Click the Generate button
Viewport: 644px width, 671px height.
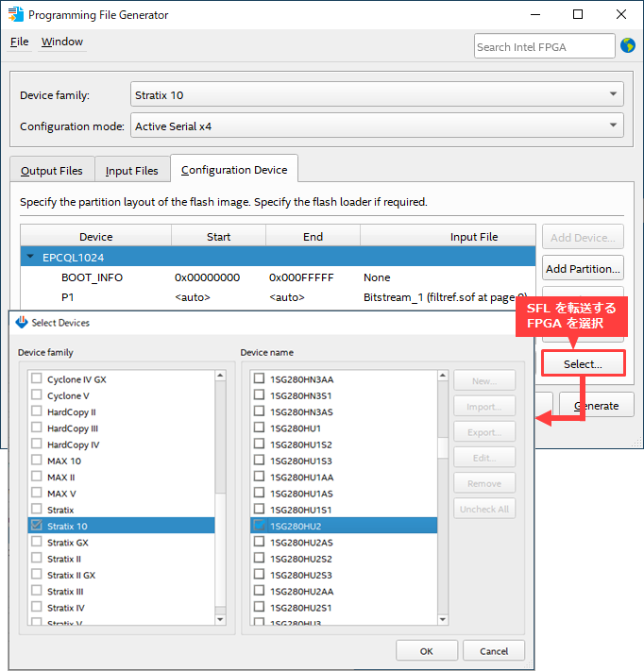pyautogui.click(x=596, y=405)
